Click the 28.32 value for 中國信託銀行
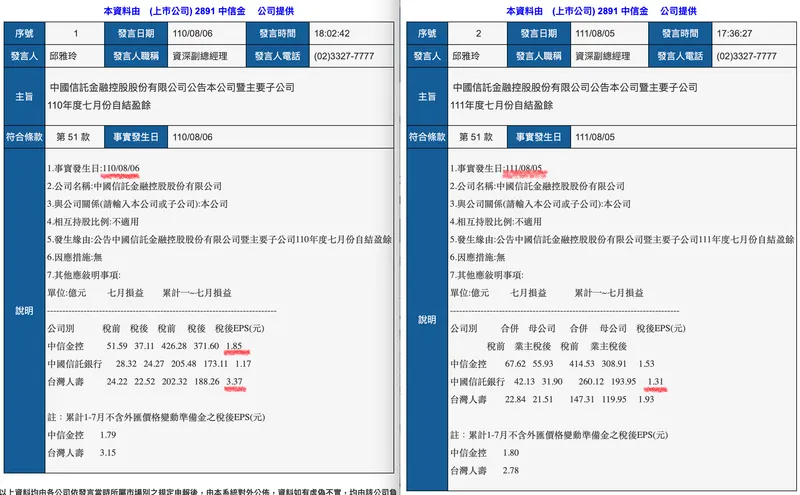This screenshot has width=800, height=495. point(126,364)
